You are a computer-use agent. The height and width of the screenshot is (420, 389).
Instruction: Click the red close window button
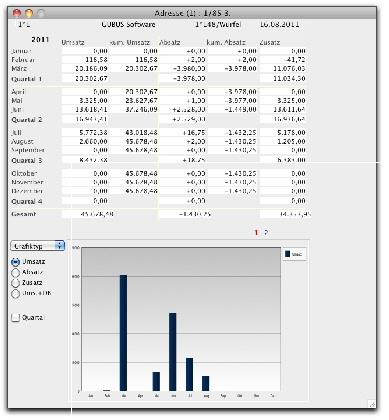[17, 13]
